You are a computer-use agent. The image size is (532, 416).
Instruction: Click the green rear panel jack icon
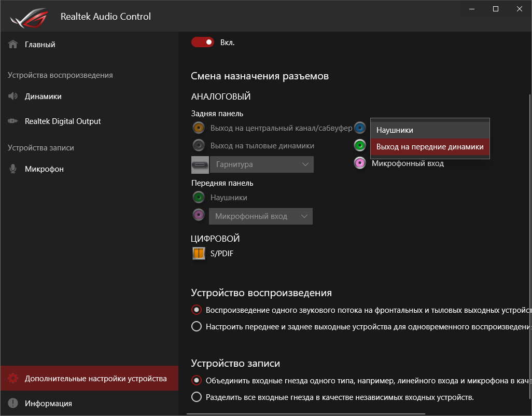[x=360, y=145]
